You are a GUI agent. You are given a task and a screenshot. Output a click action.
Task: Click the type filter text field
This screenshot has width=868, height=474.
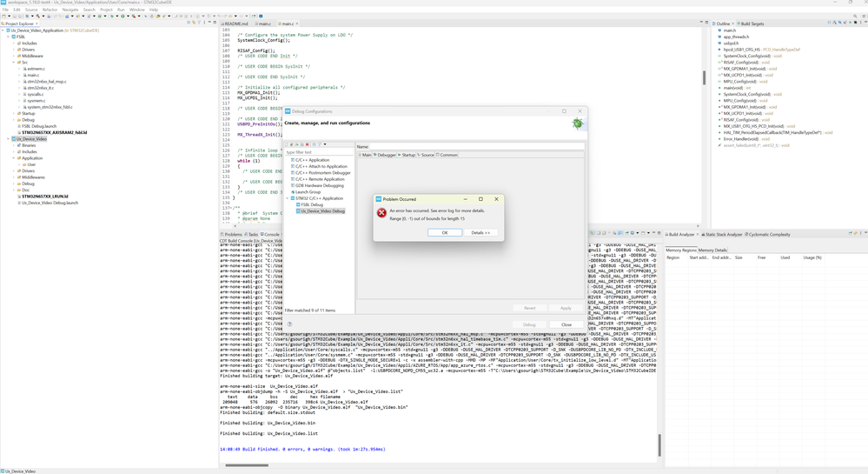pos(318,152)
